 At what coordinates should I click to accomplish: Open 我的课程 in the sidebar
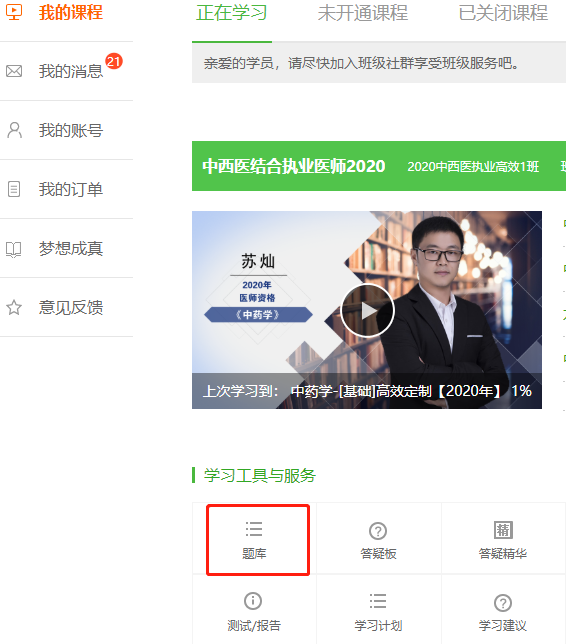pos(71,12)
